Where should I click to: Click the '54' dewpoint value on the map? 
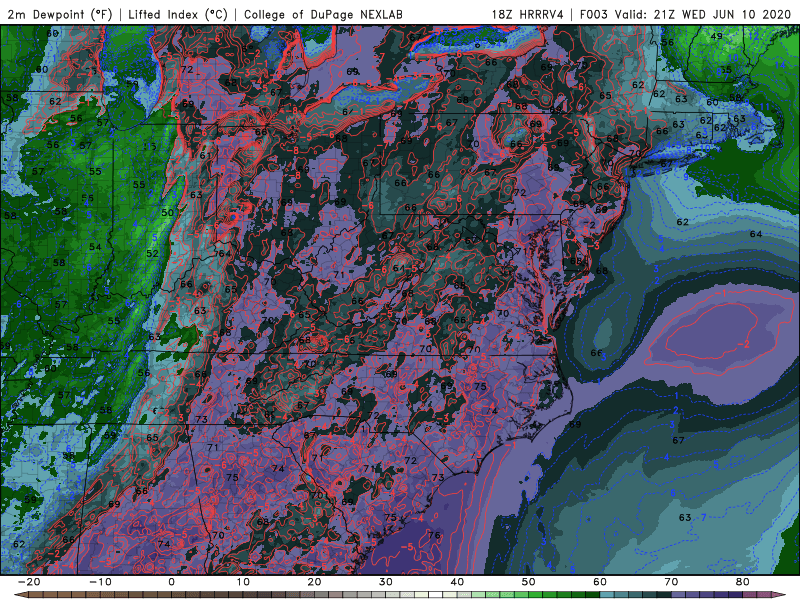coord(95,247)
